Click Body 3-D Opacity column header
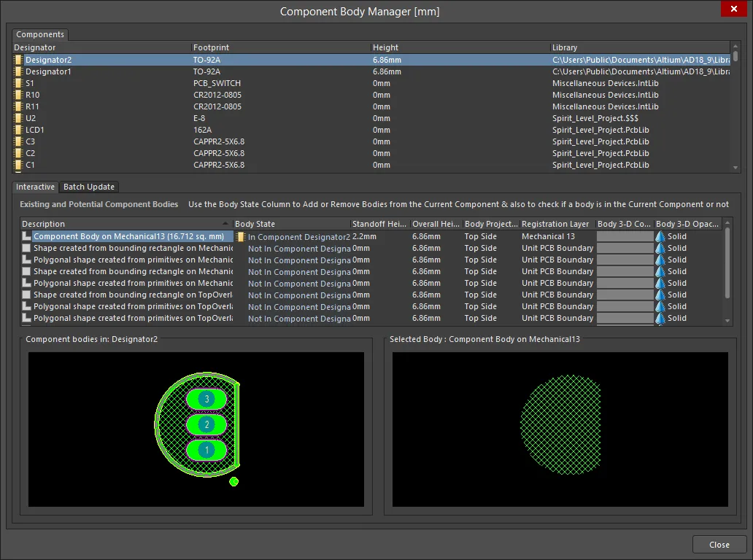 click(687, 224)
